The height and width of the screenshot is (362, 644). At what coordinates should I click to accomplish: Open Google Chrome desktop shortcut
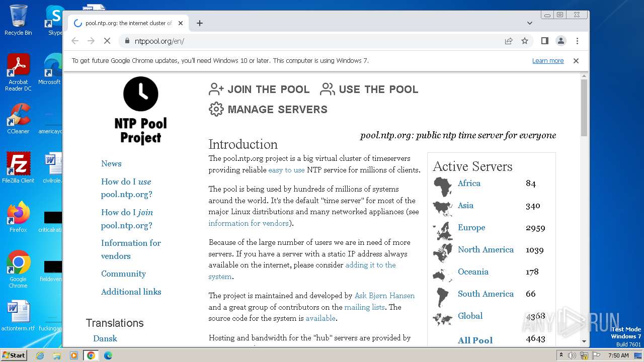click(18, 269)
